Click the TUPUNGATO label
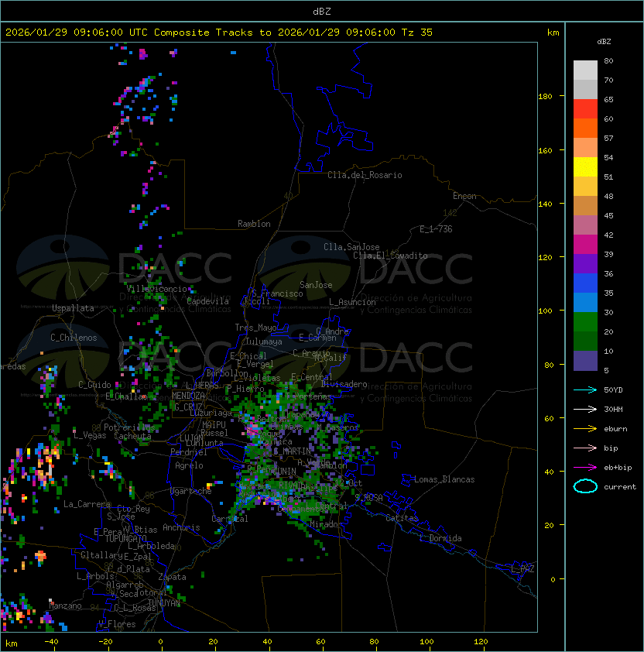Image resolution: width=644 pixels, height=652 pixels. tap(125, 538)
